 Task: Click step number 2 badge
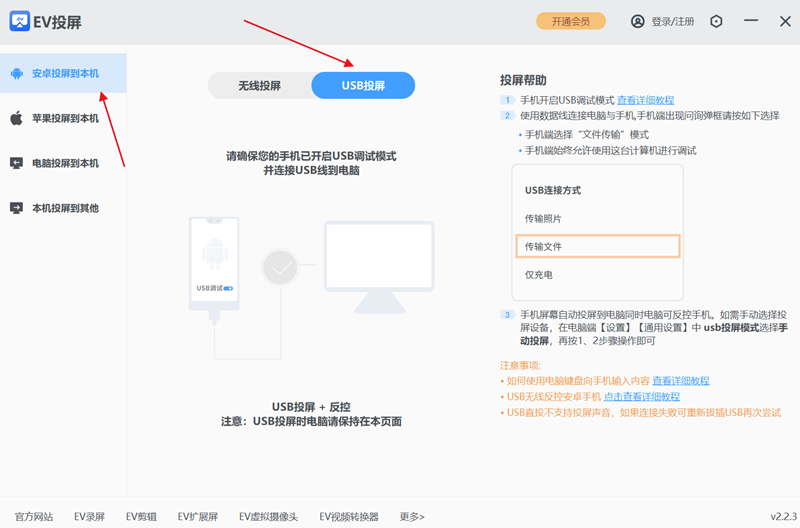click(507, 116)
